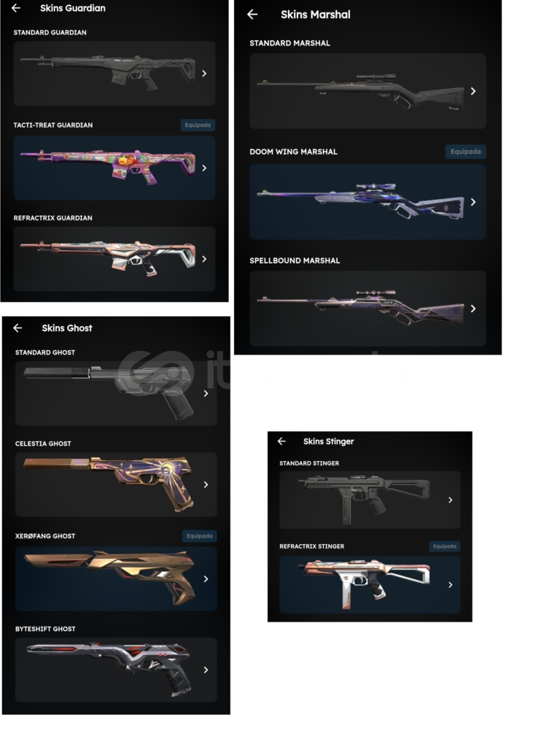Go back from Skins Stinger screen
Image resolution: width=560 pixels, height=747 pixels.
click(x=281, y=441)
